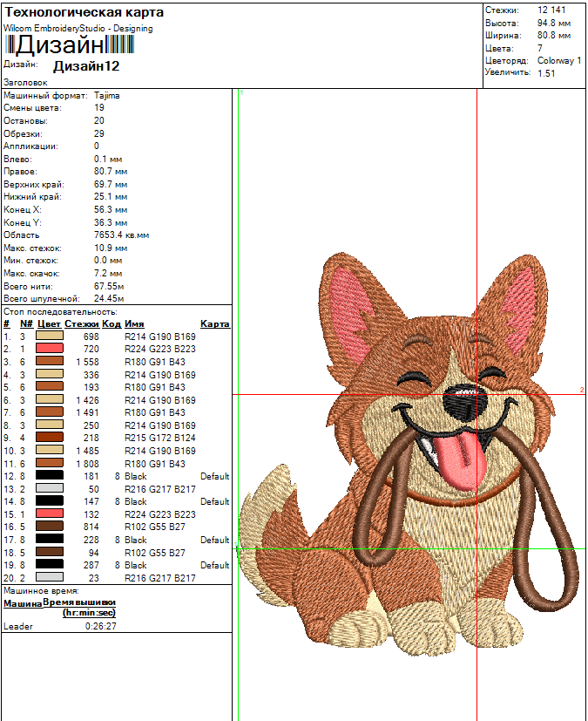Image resolution: width=588 pixels, height=721 pixels.
Task: Click the pink color swatch in stop row 2
Action: (x=50, y=349)
